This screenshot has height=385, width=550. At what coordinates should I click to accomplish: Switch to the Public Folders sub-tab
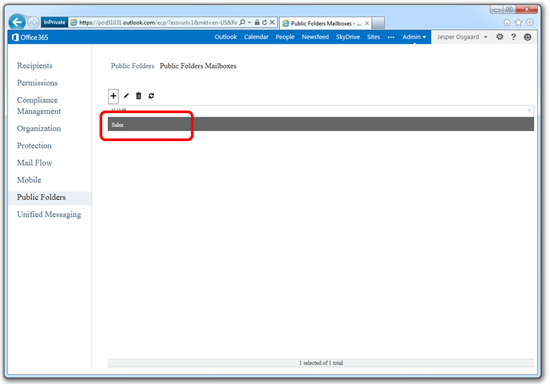coord(132,66)
